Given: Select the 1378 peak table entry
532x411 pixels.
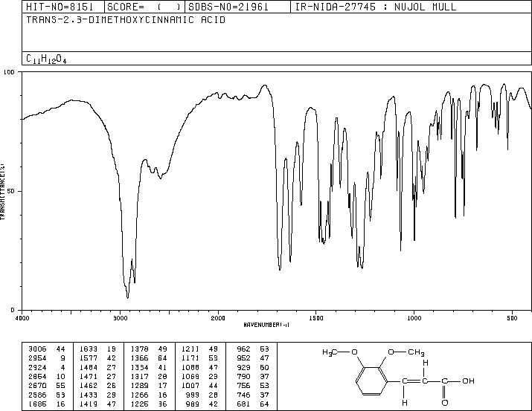Looking at the screenshot, I should coord(149,349).
